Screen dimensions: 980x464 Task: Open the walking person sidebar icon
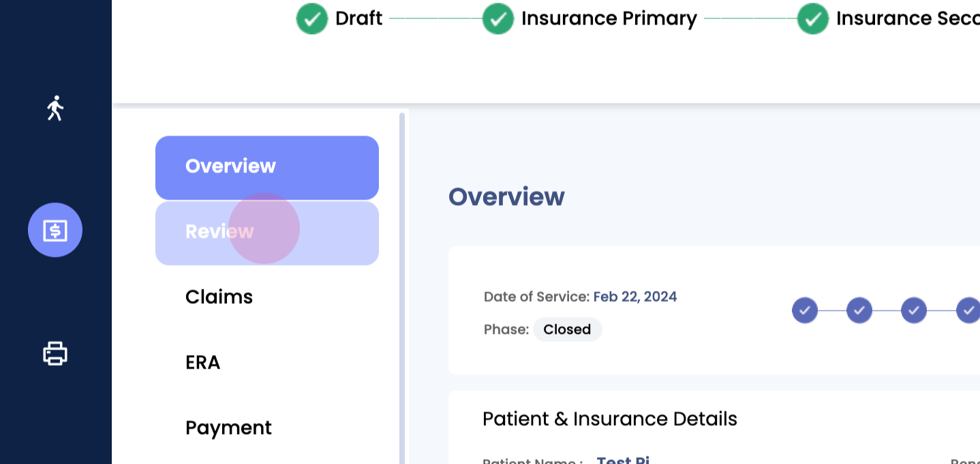pos(55,108)
